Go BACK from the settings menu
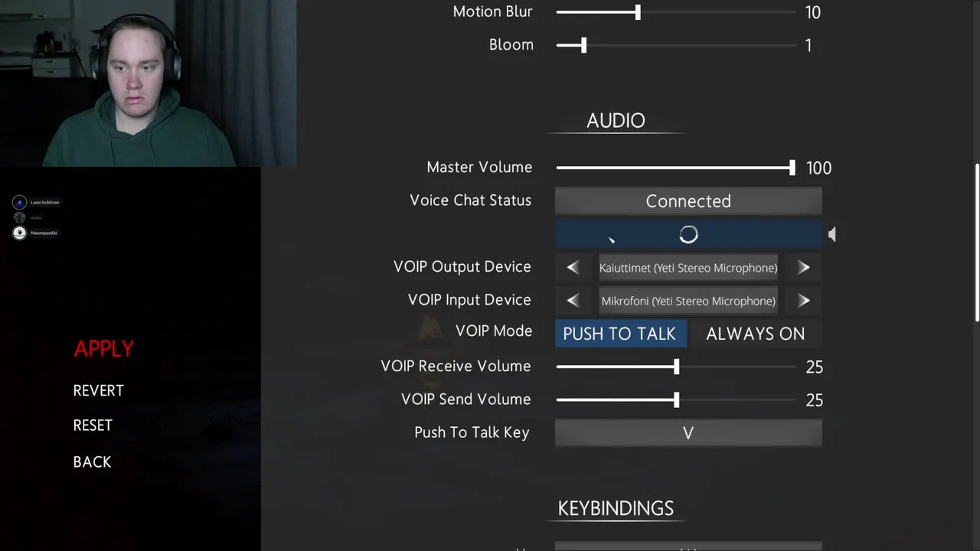 click(x=92, y=462)
